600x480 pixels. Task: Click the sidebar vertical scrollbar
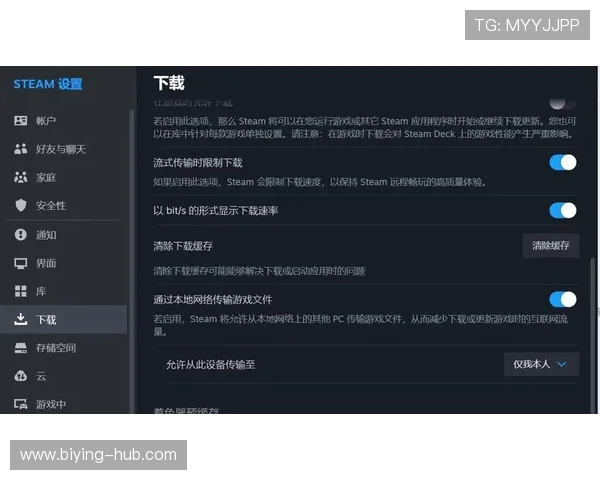pyautogui.click(x=132, y=260)
